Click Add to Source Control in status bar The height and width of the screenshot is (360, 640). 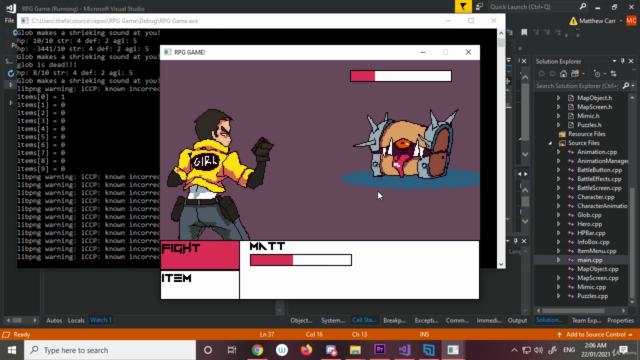pyautogui.click(x=595, y=334)
